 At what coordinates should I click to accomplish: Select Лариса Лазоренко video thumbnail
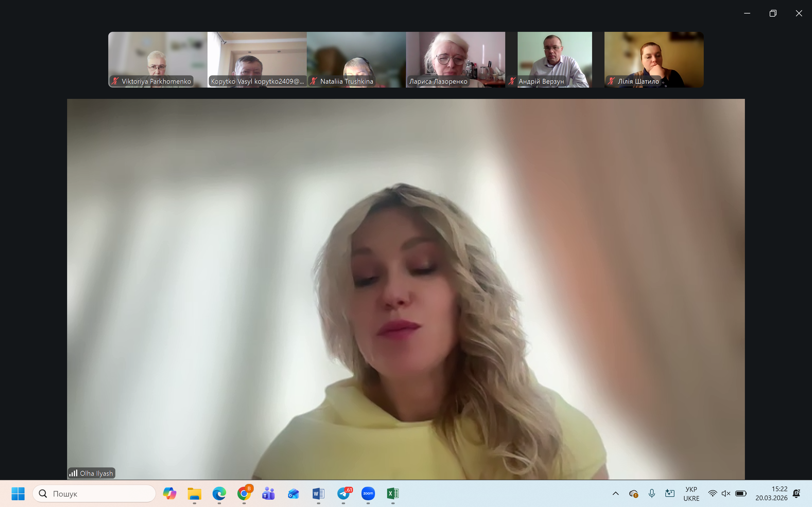point(455,57)
